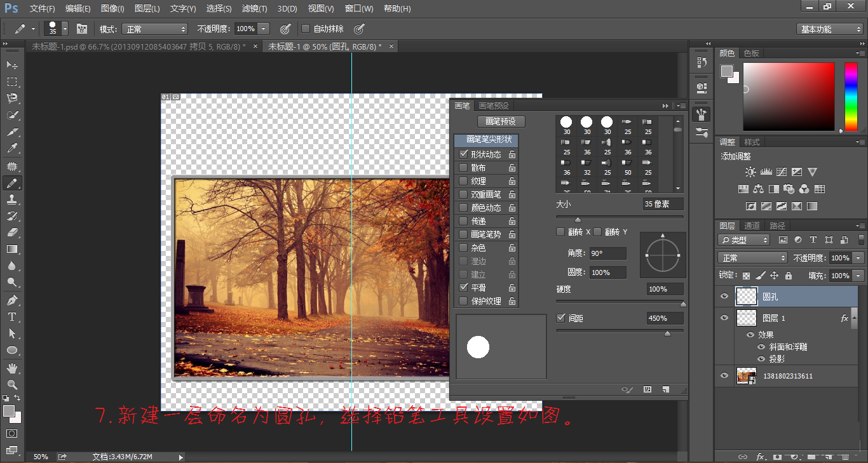Open the layers 不透明度 arrow
The width and height of the screenshot is (868, 463).
point(858,258)
